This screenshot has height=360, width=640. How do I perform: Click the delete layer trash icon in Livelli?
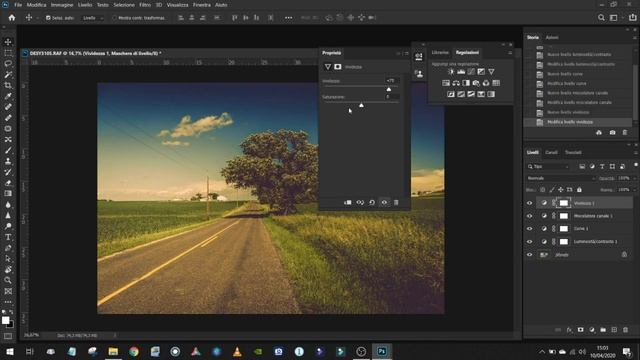625,330
